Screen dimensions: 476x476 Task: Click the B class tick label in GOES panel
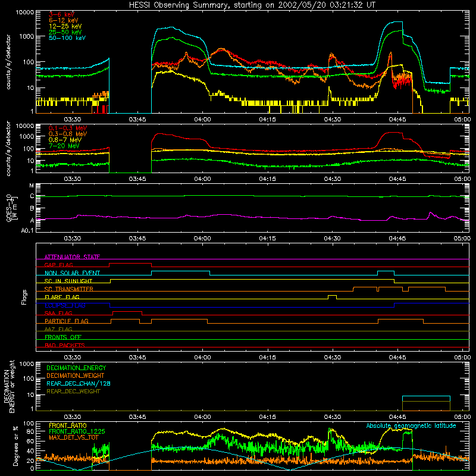coord(32,208)
